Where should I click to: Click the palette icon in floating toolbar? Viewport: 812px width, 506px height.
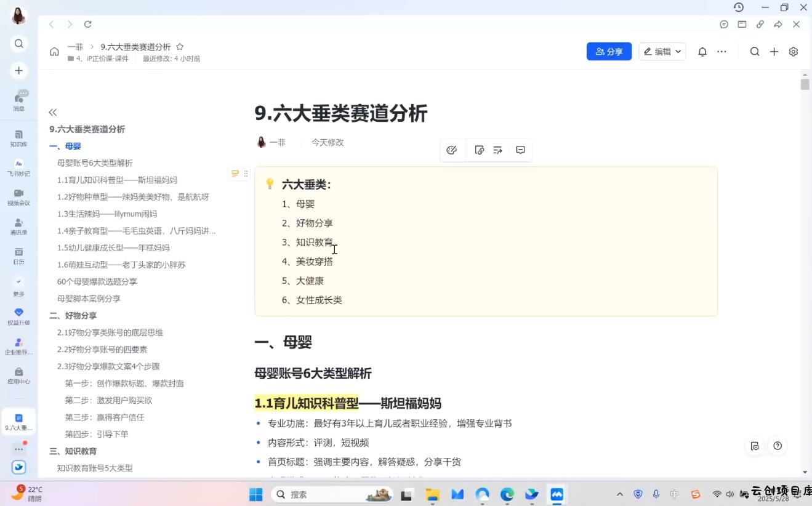pos(451,150)
